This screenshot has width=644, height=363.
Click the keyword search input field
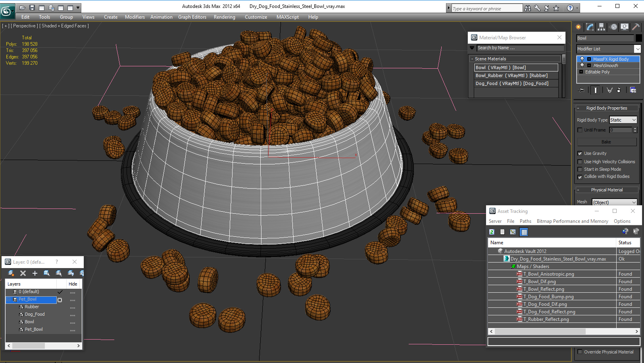tap(487, 8)
